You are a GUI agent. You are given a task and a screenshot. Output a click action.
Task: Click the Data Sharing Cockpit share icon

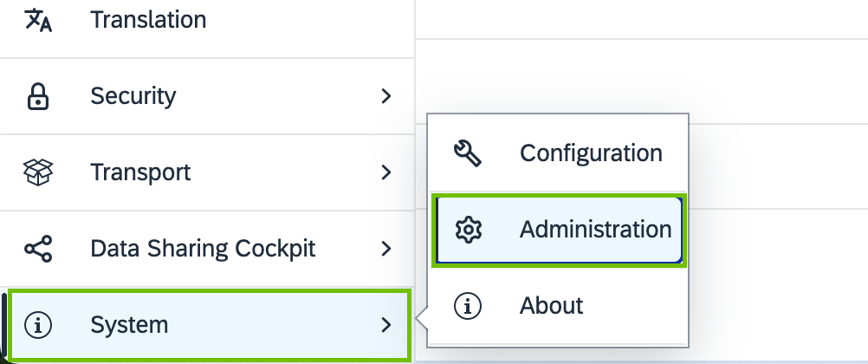click(x=38, y=250)
